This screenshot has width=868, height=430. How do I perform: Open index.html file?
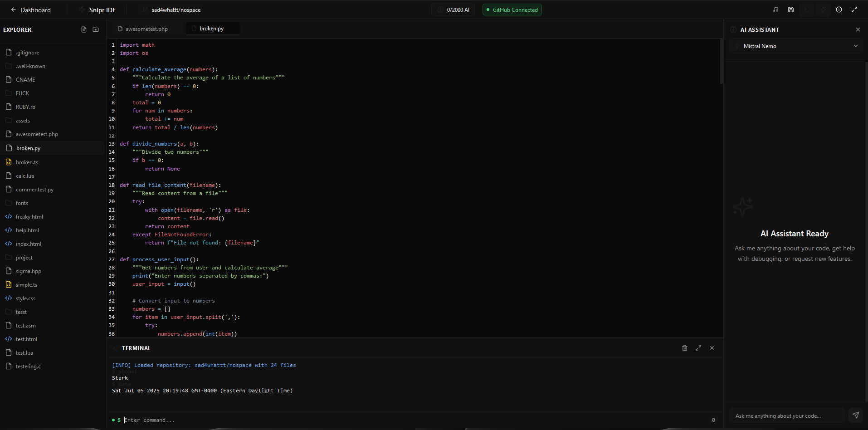tap(53, 244)
